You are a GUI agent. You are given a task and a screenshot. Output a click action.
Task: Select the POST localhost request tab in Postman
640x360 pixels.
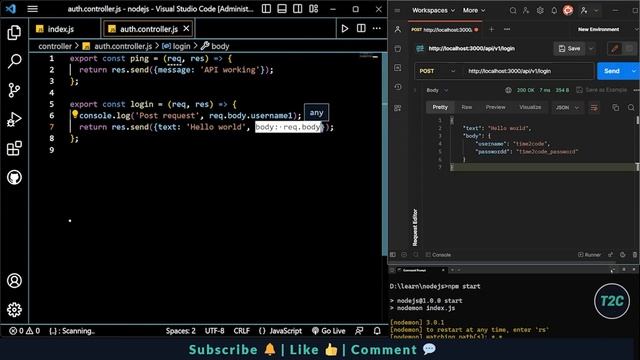point(444,29)
